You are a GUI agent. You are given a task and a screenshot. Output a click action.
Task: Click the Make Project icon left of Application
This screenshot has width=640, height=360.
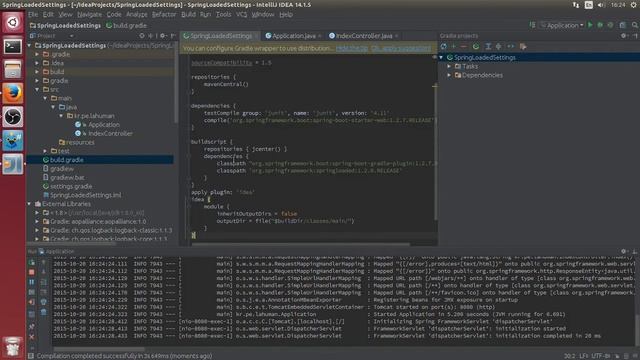pos(533,25)
